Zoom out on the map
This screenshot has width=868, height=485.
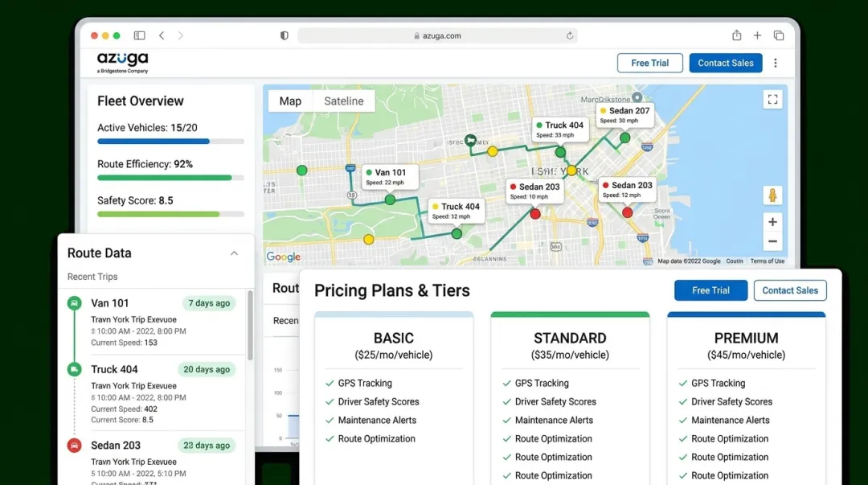(772, 241)
